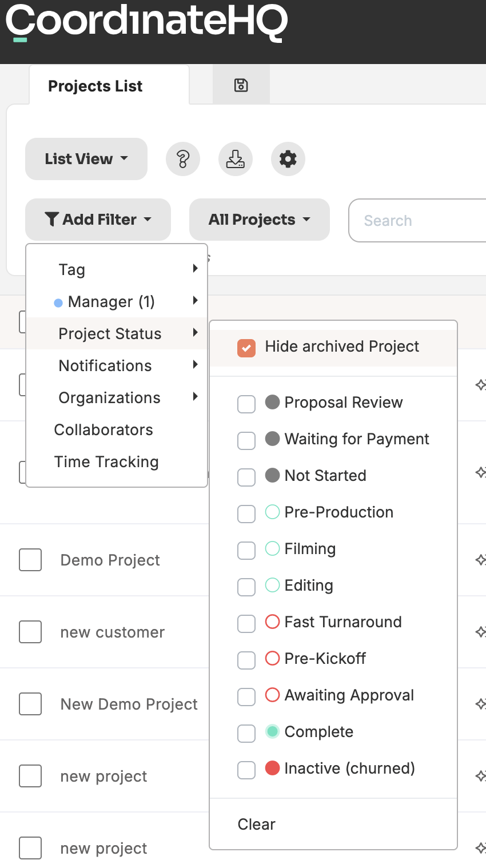Click the CoordinateHQ logo
The height and width of the screenshot is (868, 486).
(x=146, y=23)
